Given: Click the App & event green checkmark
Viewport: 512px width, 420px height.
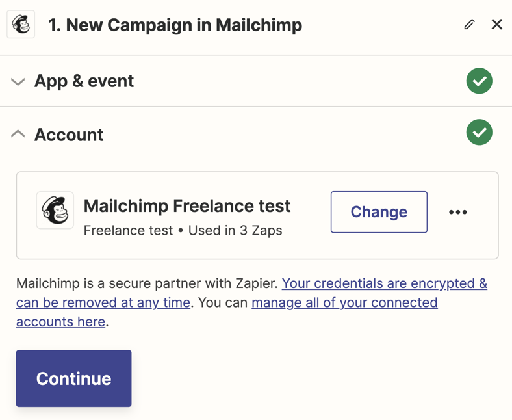Looking at the screenshot, I should [479, 81].
